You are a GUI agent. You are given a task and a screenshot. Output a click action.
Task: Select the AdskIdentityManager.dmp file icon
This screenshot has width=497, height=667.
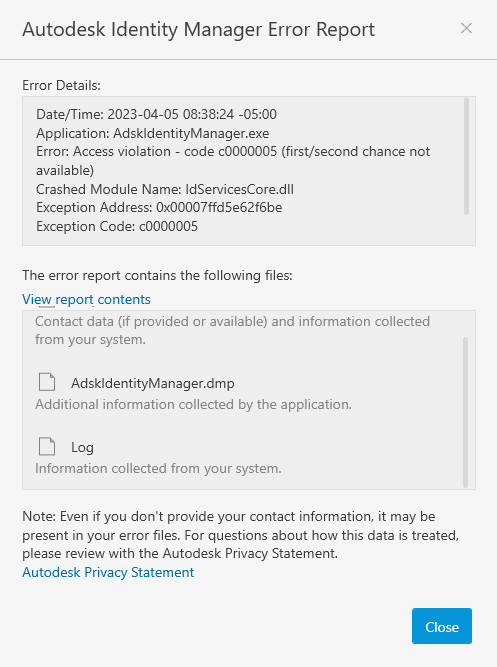coord(47,382)
